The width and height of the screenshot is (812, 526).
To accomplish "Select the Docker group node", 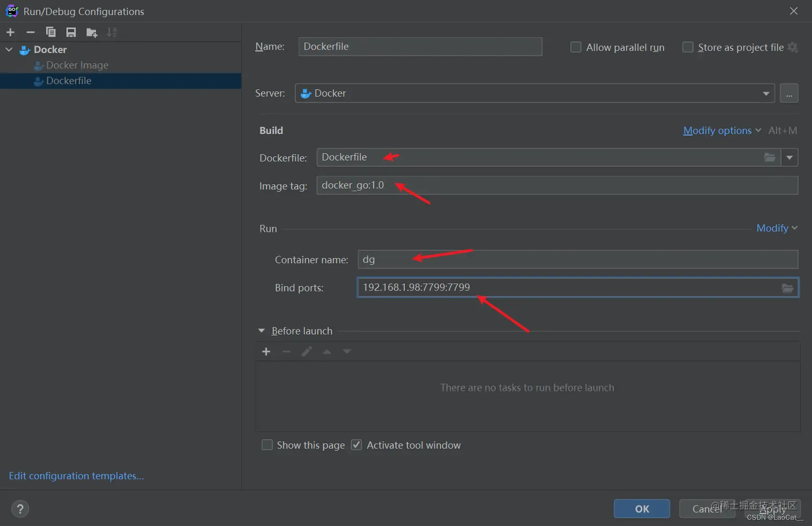I will point(50,49).
